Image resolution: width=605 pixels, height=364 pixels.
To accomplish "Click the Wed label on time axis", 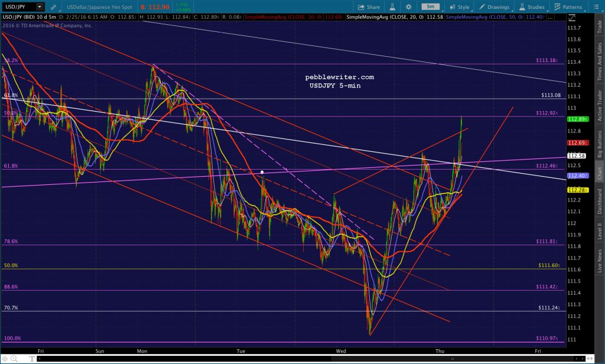I will [341, 351].
